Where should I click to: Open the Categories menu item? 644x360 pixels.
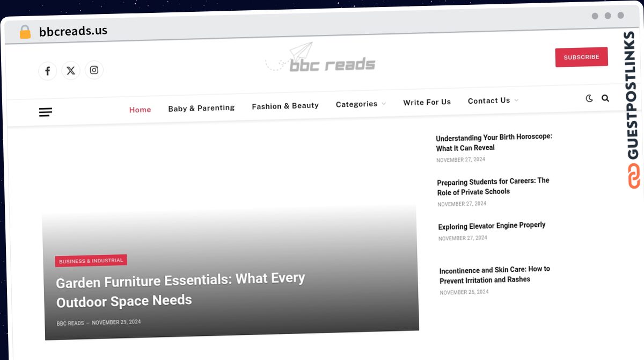[x=356, y=104]
